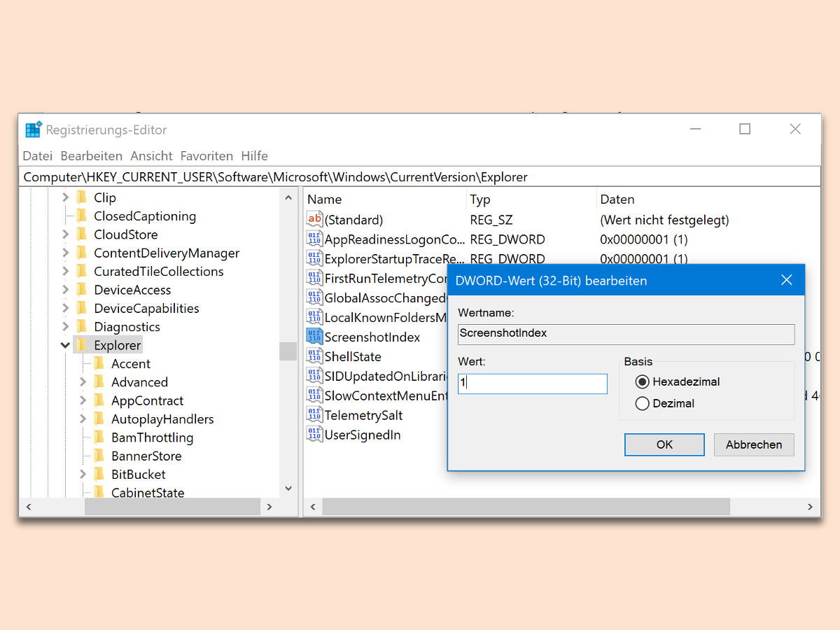Expand the Advanced subkey
This screenshot has height=630, width=840.
pyautogui.click(x=83, y=382)
